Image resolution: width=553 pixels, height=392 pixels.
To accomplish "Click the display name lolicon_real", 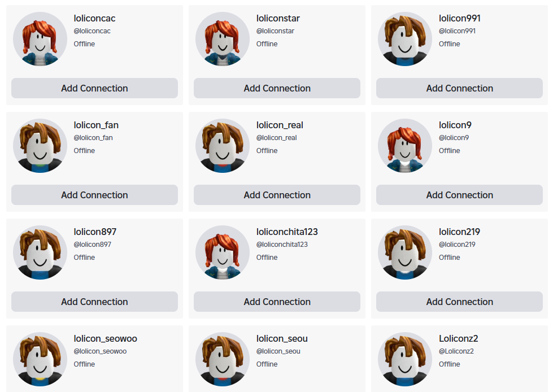I will [x=280, y=125].
